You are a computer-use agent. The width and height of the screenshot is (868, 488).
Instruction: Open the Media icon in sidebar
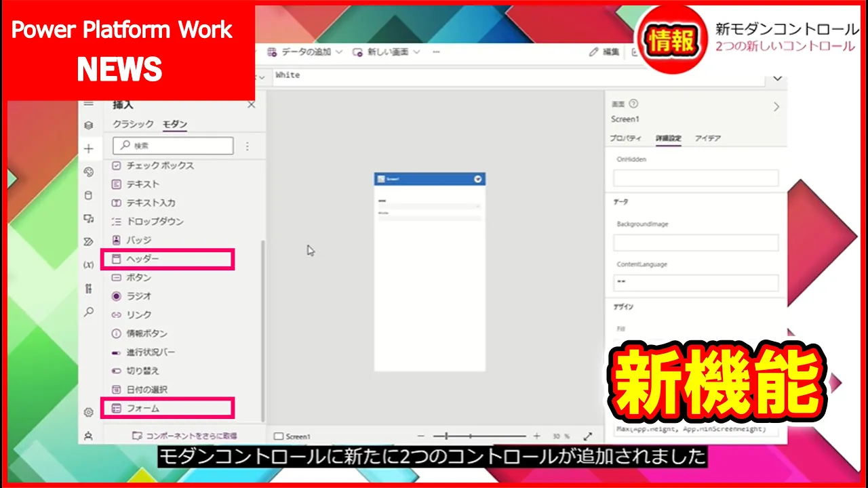88,218
